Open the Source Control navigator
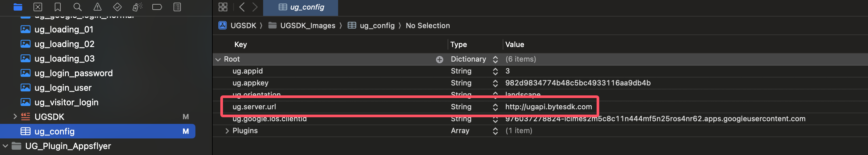Viewport: 868px width, 155px height. point(38,7)
